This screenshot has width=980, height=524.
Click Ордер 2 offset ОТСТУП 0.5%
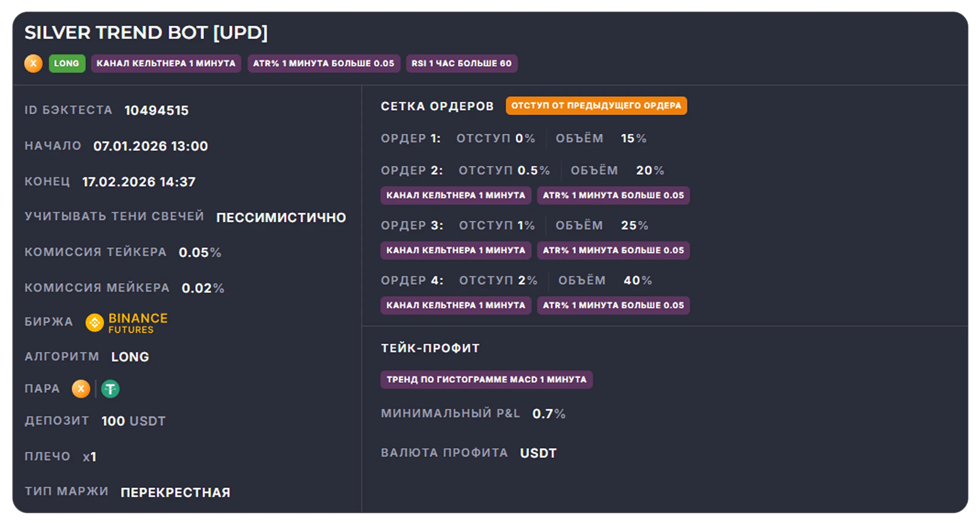[x=504, y=170]
